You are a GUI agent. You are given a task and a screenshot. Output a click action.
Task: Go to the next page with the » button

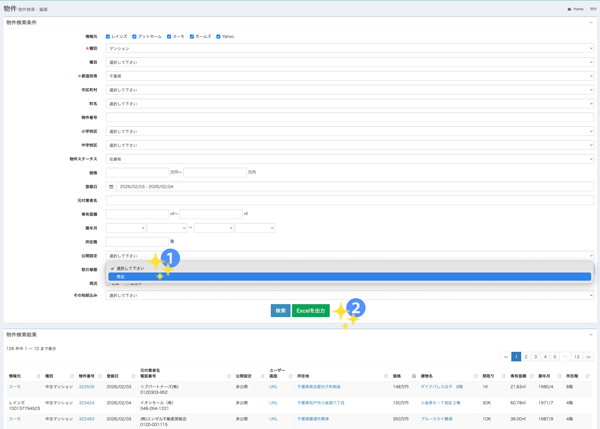(589, 357)
